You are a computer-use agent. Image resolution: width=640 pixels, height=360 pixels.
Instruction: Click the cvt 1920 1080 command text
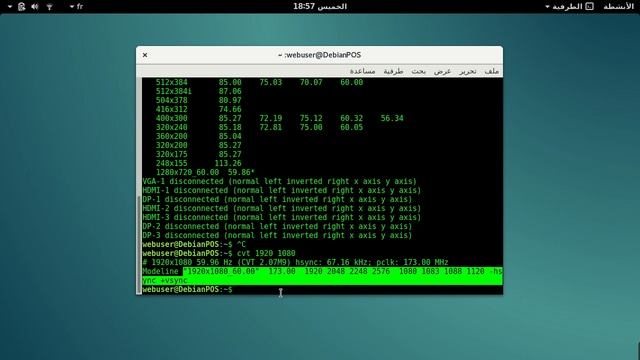point(266,253)
